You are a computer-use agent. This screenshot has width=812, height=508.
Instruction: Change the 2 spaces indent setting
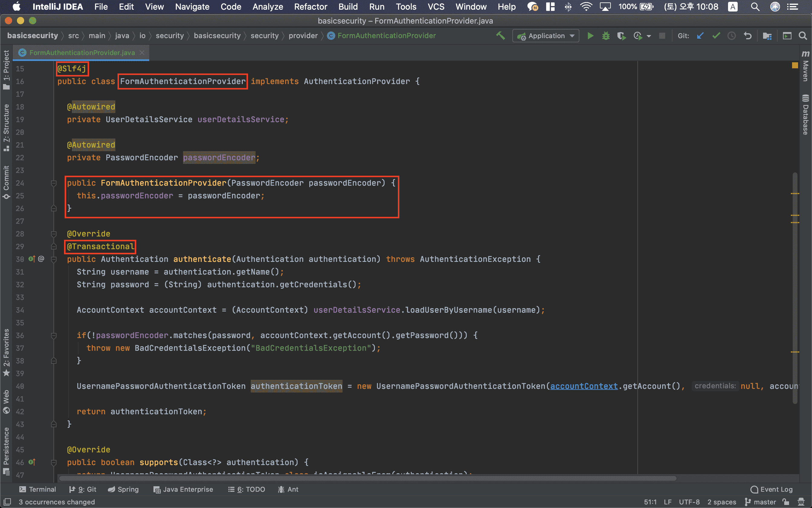coord(722,502)
